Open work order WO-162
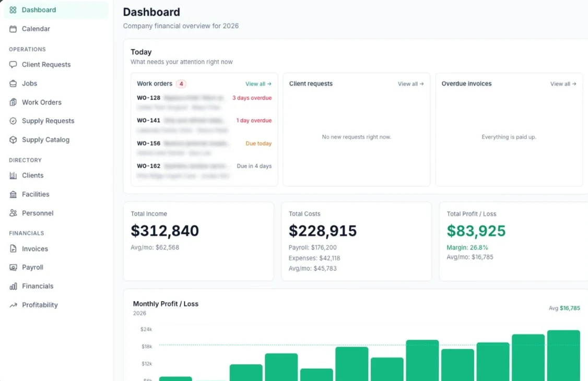 tap(204, 171)
